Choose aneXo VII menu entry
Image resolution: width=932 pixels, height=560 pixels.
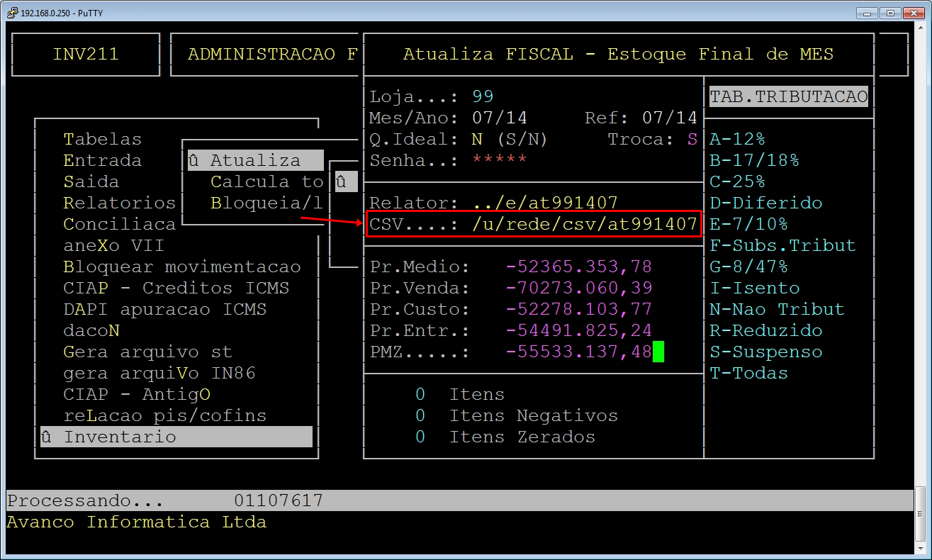click(113, 245)
